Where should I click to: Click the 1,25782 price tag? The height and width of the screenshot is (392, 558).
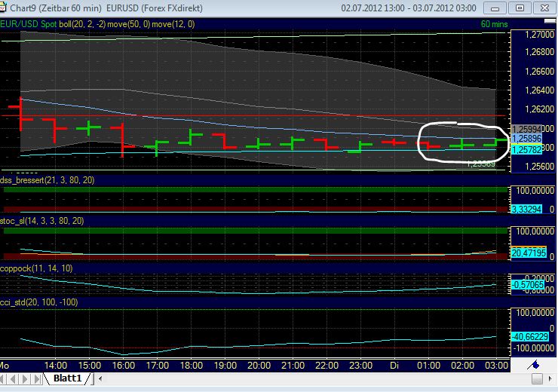pyautogui.click(x=526, y=150)
